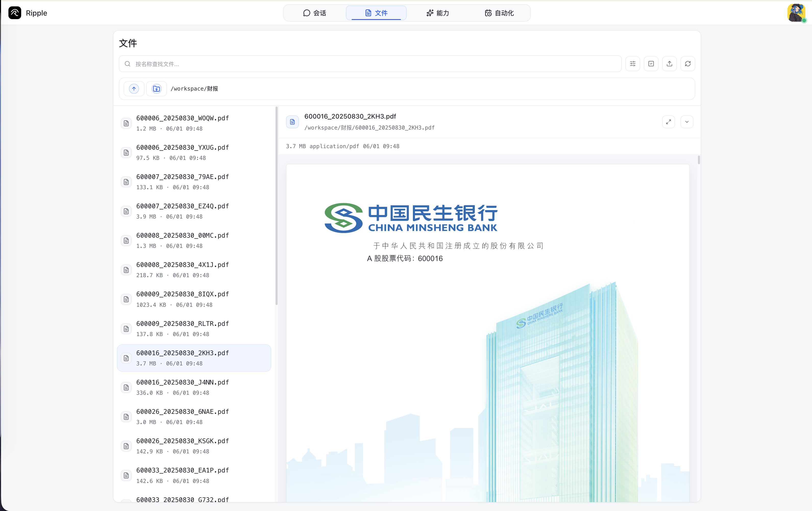Viewport: 812px width, 511px height.
Task: Focus the file name search field
Action: point(370,64)
